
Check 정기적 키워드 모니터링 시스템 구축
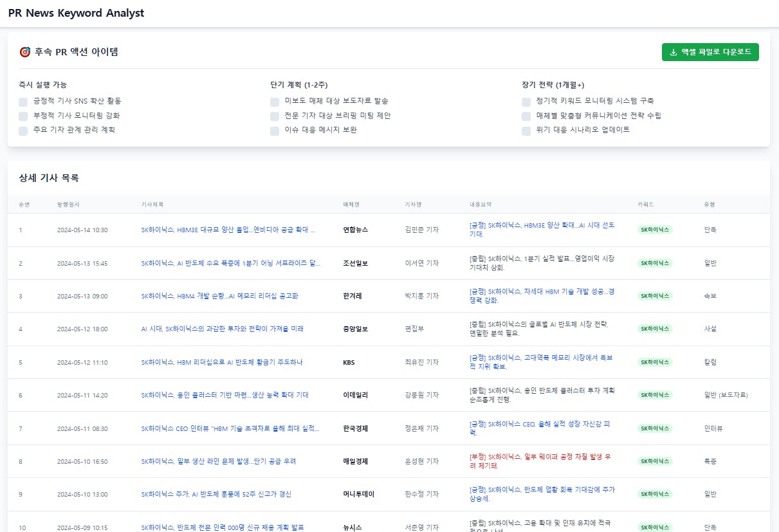pos(526,102)
